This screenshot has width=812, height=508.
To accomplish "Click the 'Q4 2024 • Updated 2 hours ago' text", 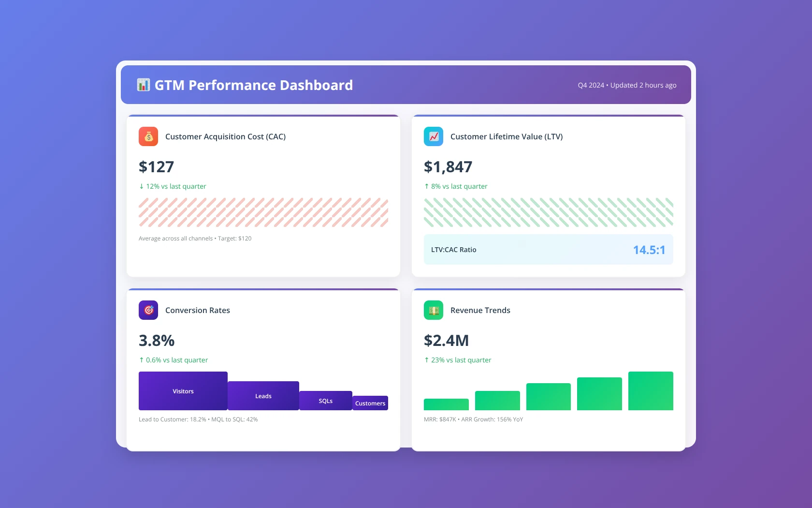I will 627,85.
